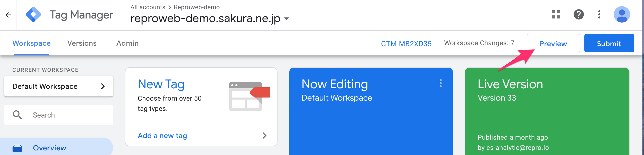Switch to the Workspace tab
The width and height of the screenshot is (644, 155).
(31, 43)
